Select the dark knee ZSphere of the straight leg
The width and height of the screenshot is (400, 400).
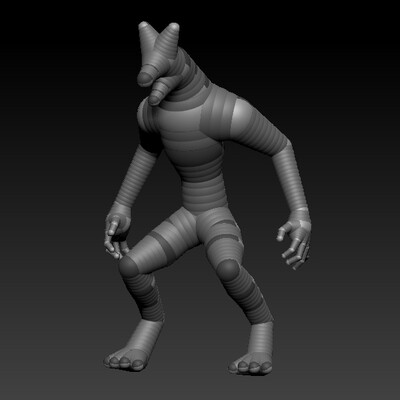pos(228,269)
